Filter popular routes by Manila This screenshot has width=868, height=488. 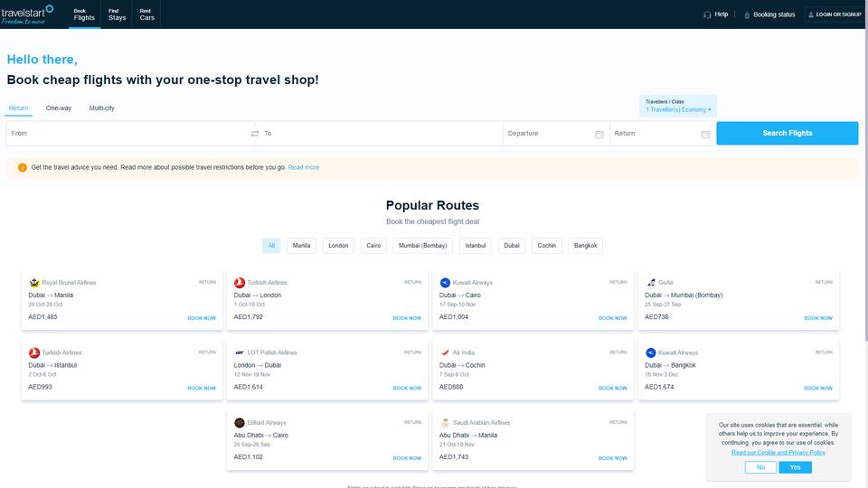point(301,246)
